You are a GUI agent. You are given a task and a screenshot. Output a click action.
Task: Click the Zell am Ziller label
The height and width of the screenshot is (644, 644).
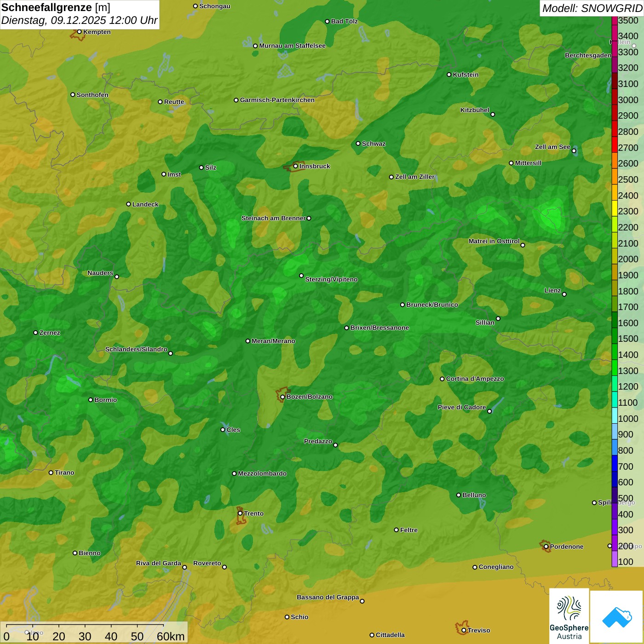[x=415, y=177]
